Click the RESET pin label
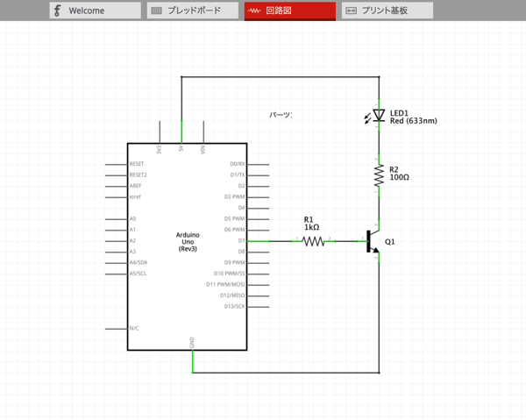Viewport: 526px width, 420px height. (137, 164)
